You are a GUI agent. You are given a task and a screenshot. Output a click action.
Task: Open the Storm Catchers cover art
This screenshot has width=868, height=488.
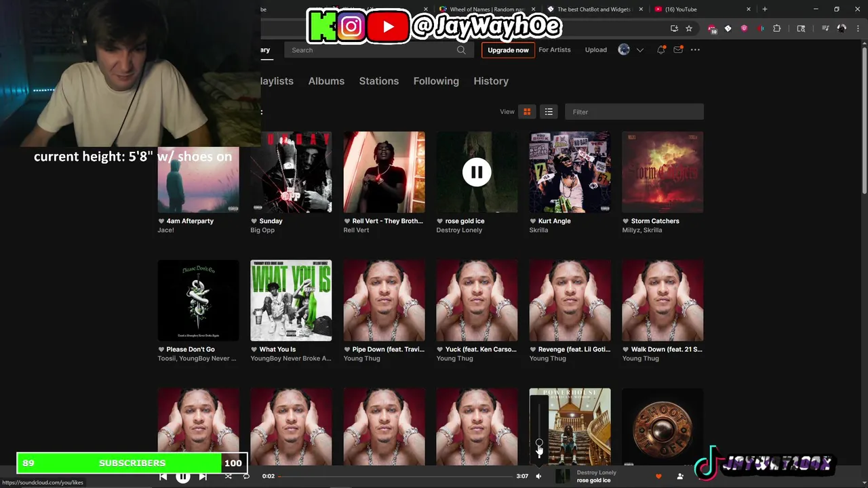point(663,172)
